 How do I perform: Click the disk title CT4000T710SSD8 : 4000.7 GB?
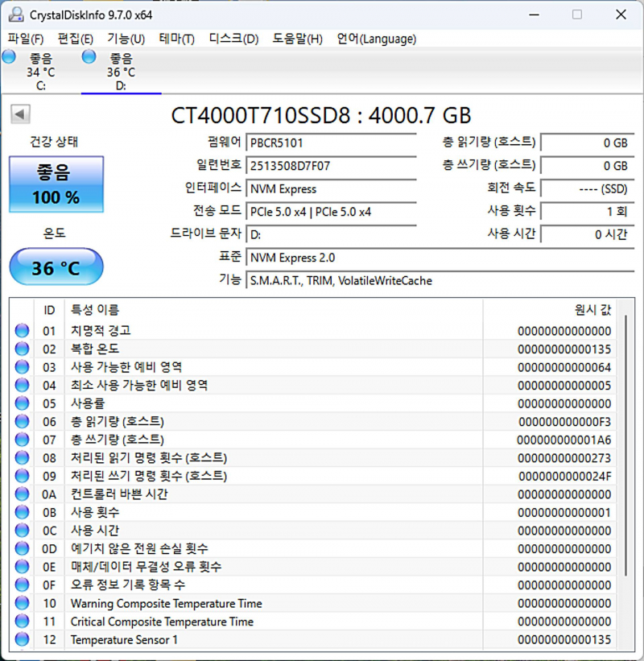pyautogui.click(x=320, y=115)
